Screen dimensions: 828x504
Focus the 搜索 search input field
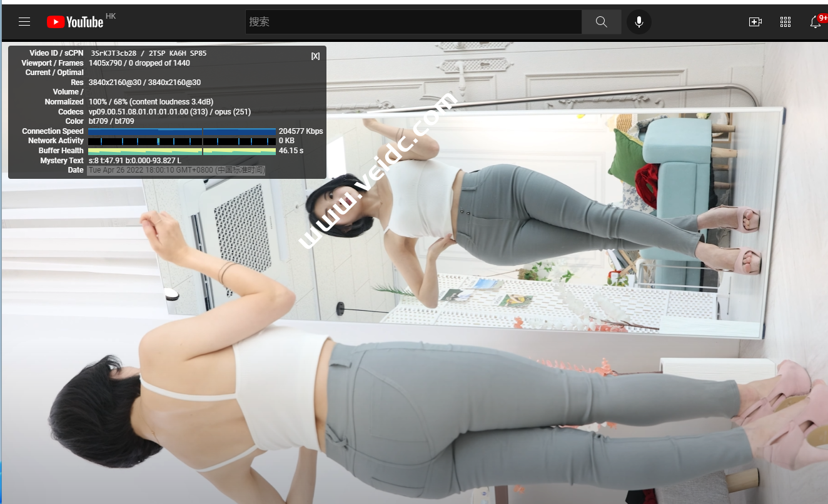[x=413, y=22]
